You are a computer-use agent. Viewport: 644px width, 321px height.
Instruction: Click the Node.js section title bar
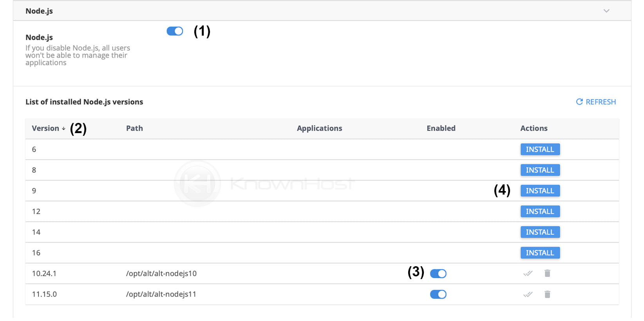coord(39,11)
